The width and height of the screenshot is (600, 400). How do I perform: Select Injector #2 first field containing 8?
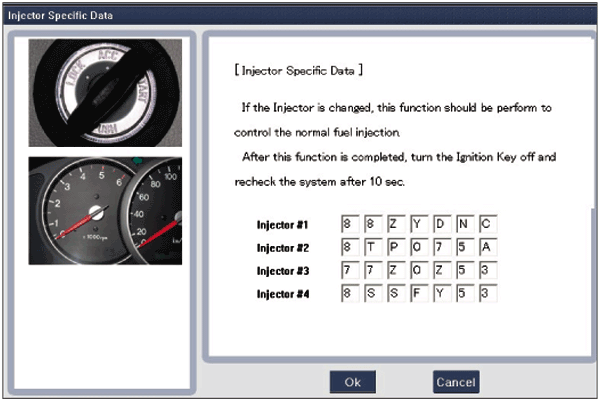point(350,247)
